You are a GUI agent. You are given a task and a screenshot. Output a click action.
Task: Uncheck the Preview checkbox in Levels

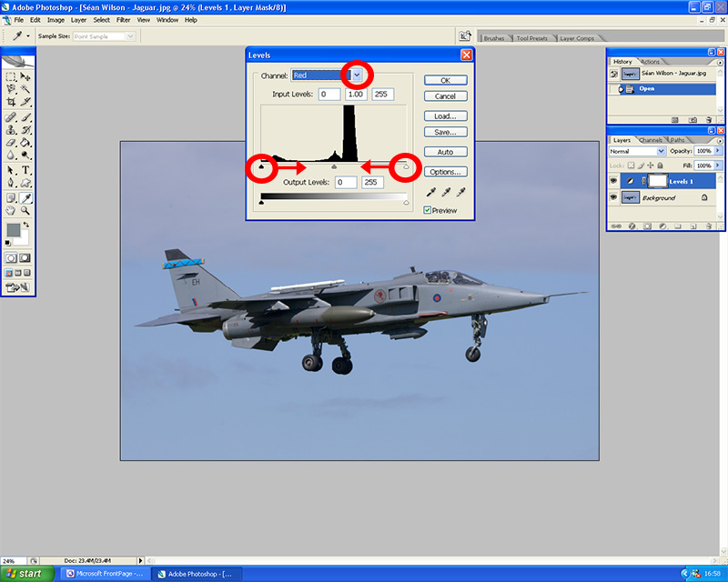tap(427, 210)
